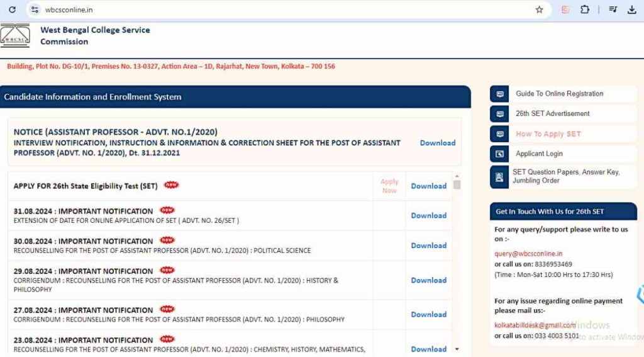Click EXTENSION OF DATE FOR ONLINE APPLICATION text

click(x=126, y=221)
